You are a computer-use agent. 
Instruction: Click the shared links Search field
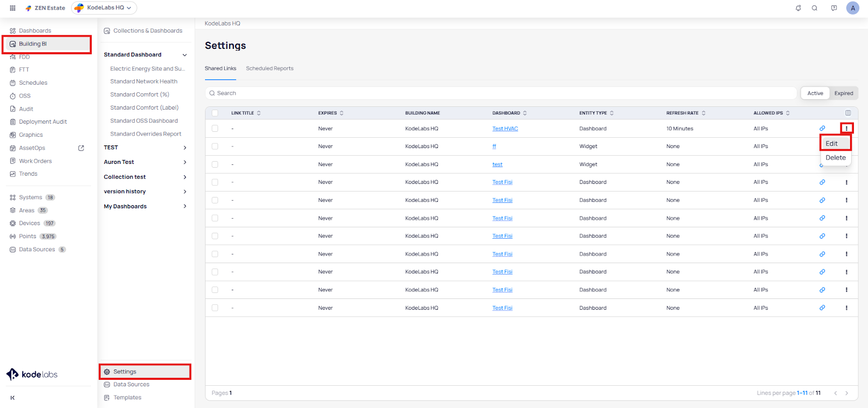(x=499, y=93)
